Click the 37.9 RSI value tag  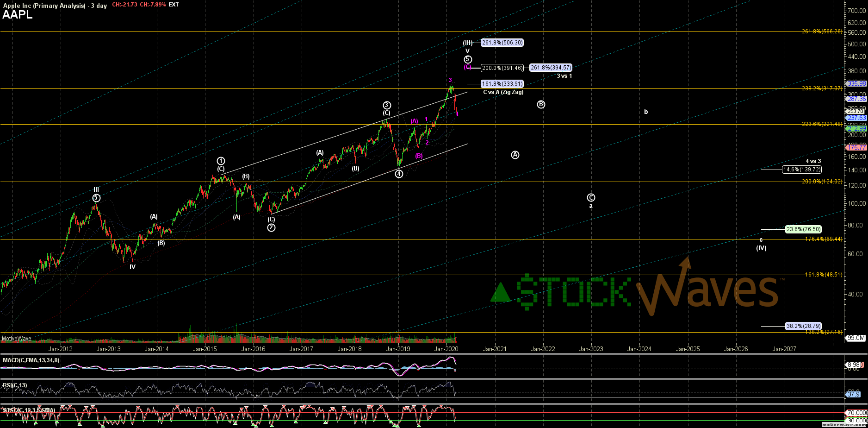click(853, 395)
